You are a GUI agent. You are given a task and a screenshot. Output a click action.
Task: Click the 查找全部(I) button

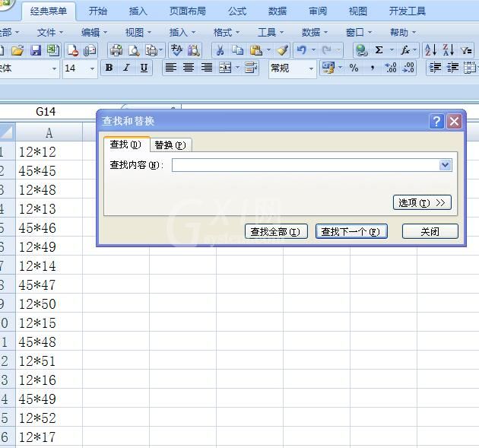click(276, 232)
